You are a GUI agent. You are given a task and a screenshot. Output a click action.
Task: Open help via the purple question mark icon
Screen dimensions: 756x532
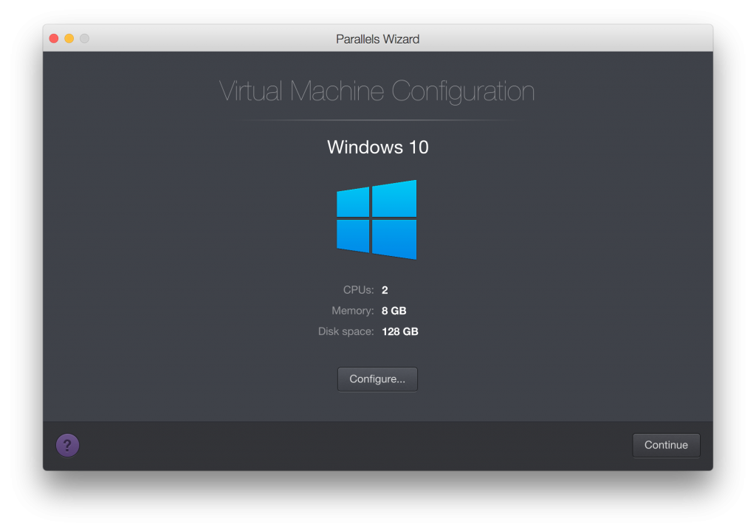67,445
